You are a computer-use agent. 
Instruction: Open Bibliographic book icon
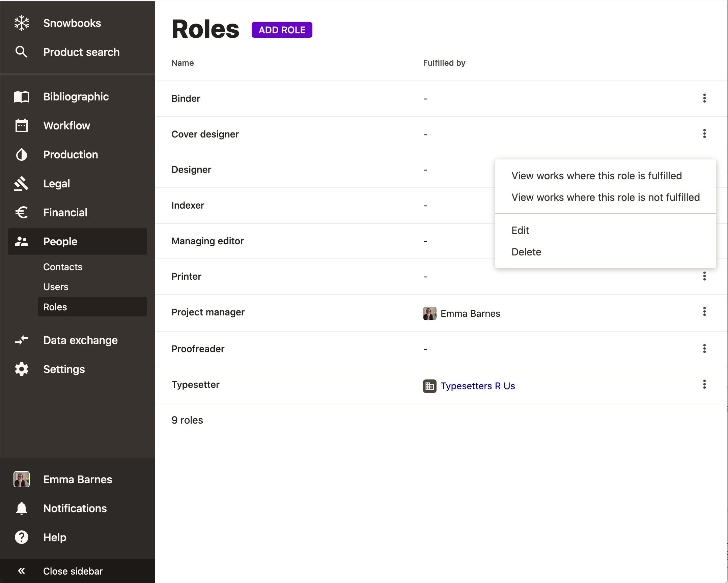coord(22,97)
